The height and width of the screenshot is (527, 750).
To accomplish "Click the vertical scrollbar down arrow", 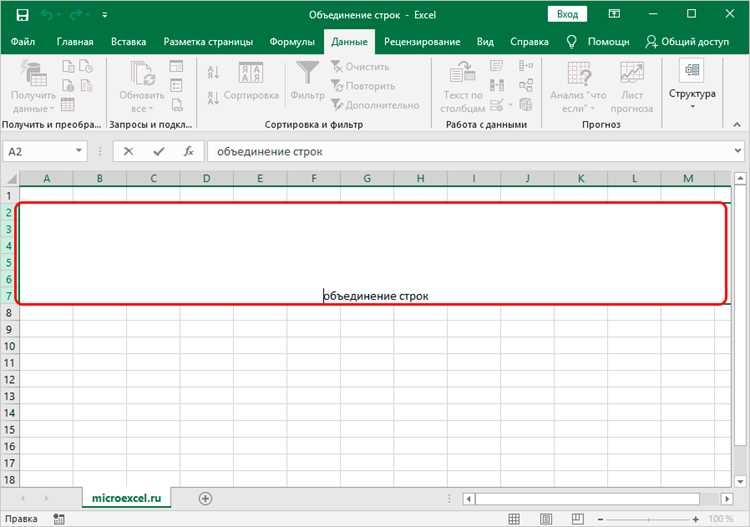I will point(740,481).
